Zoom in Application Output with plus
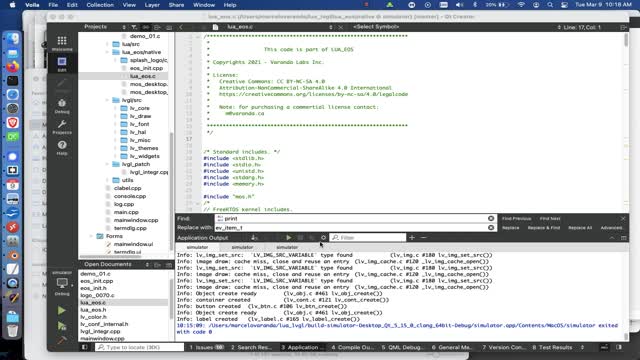 pos(412,238)
